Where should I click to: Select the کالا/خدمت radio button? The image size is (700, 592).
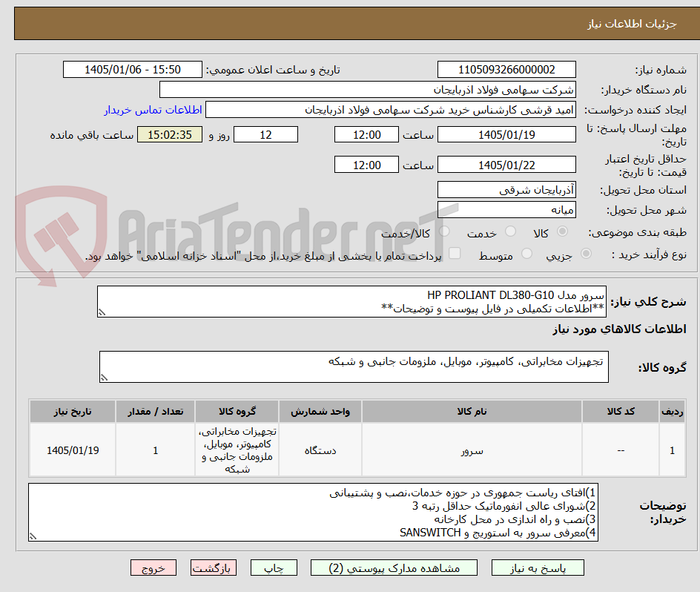(x=444, y=231)
